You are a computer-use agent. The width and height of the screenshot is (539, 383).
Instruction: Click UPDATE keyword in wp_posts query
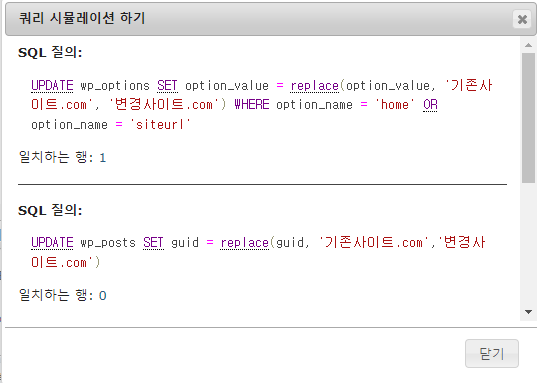tap(52, 243)
